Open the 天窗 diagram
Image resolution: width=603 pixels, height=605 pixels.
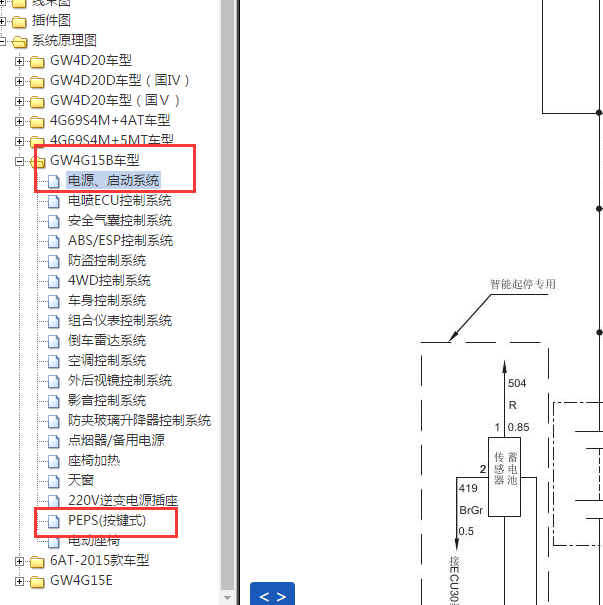[x=81, y=480]
